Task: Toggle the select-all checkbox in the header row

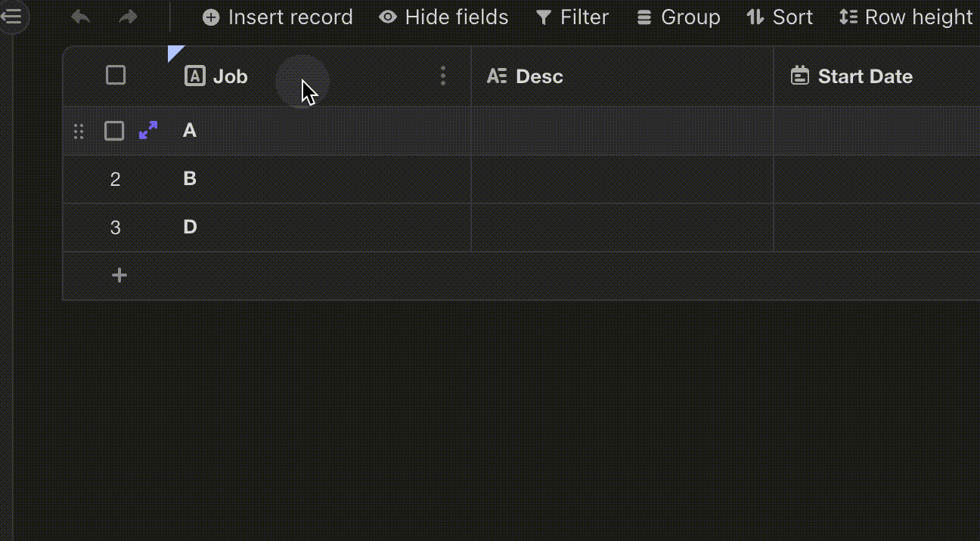Action: pos(115,75)
